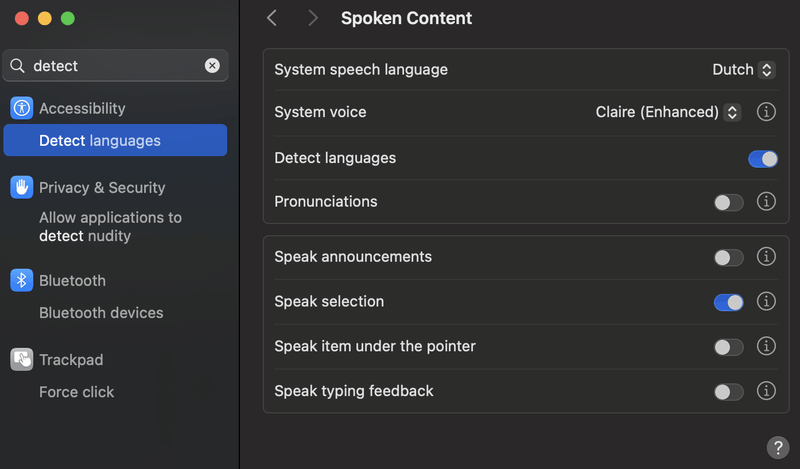Enable the Pronunciations switch
Viewport: 800px width, 469px height.
point(729,202)
